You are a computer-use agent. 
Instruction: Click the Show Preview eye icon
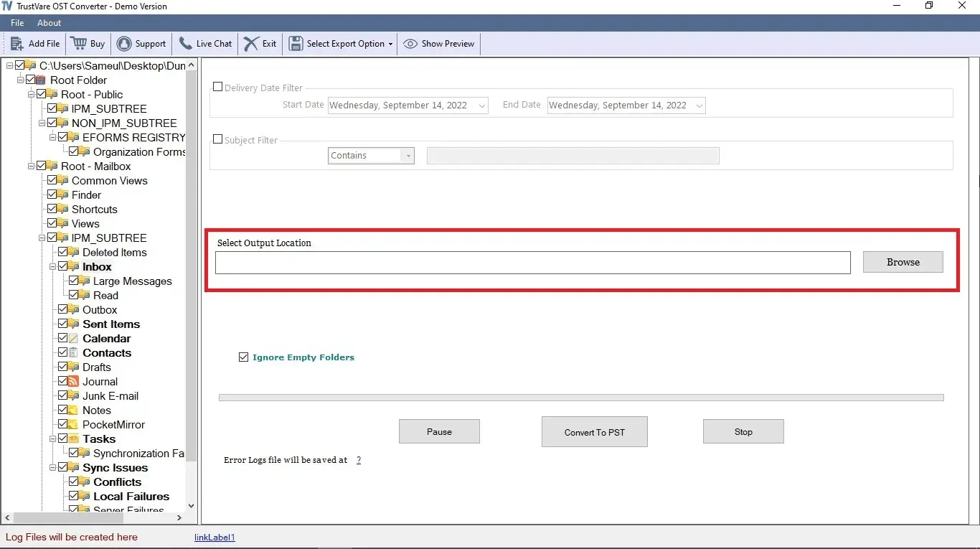[x=410, y=44]
